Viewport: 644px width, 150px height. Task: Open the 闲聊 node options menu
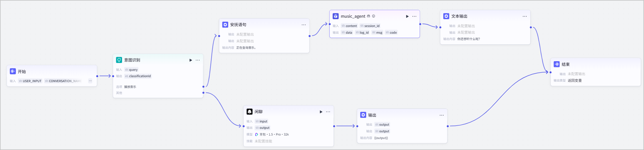pyautogui.click(x=328, y=112)
